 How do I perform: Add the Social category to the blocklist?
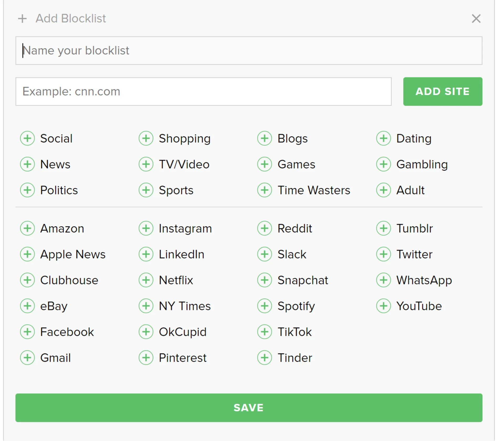click(27, 138)
